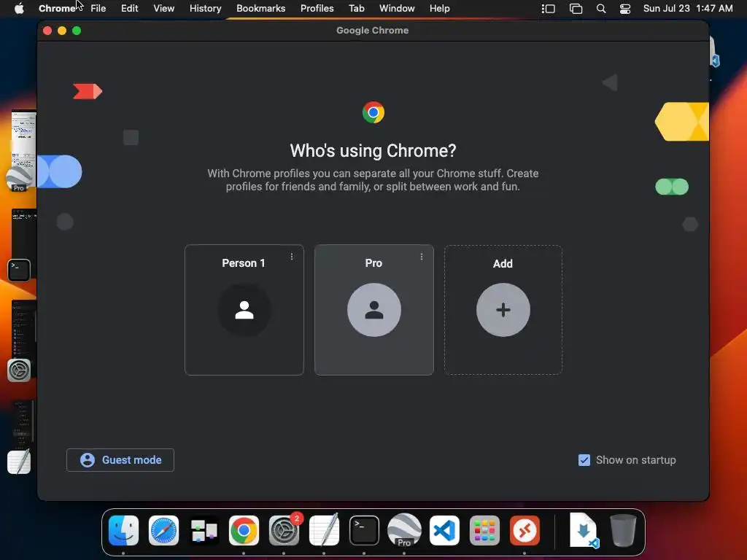Image resolution: width=747 pixels, height=560 pixels.
Task: Launch Visual Studio Code from the Dock
Action: (x=444, y=531)
